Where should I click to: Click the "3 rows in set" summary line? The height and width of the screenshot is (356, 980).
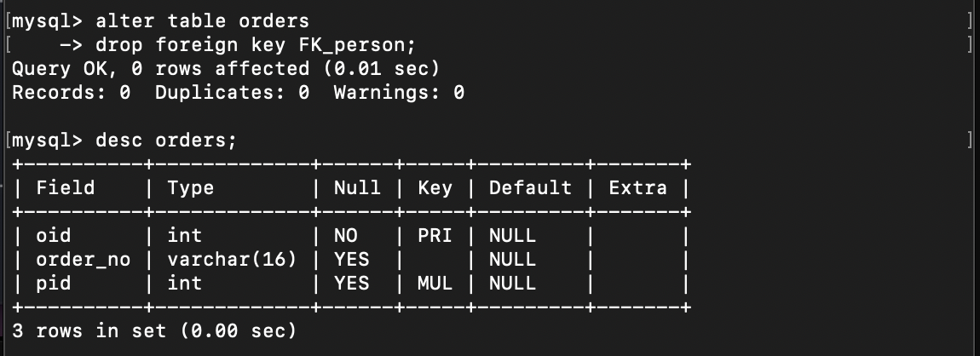click(x=154, y=330)
